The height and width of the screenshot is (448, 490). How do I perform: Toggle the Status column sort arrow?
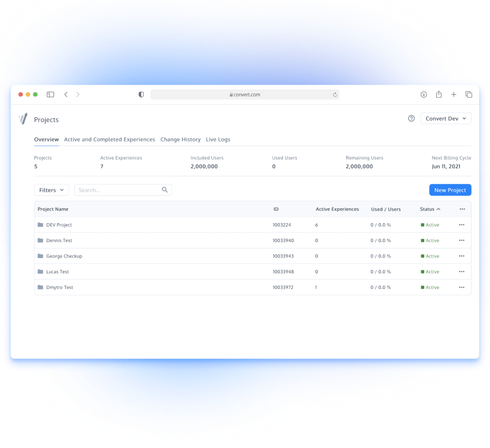[x=440, y=209]
